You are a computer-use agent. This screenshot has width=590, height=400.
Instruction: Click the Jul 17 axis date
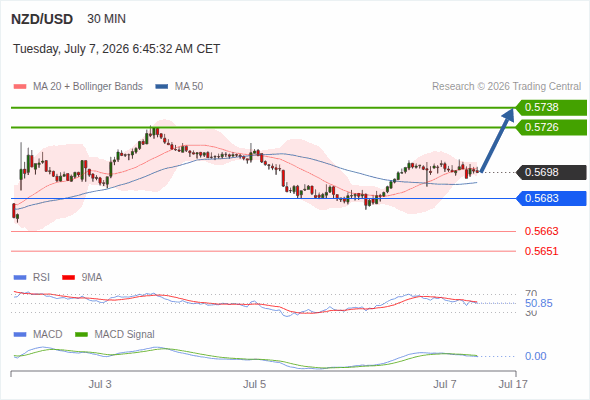[513, 385]
